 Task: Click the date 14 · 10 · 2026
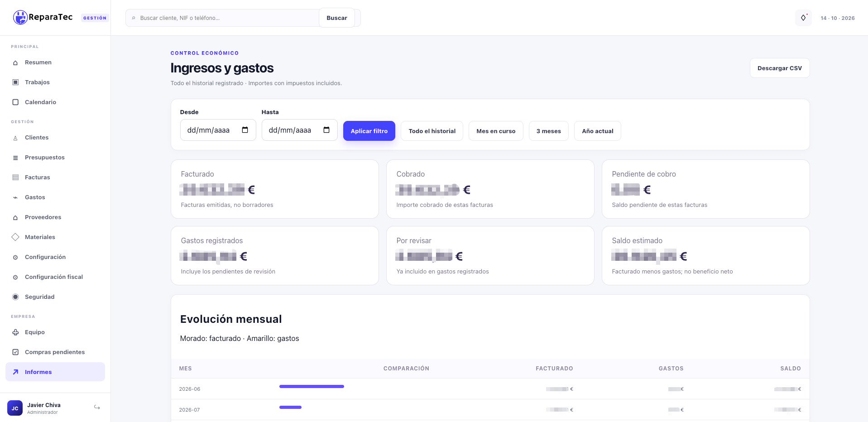pos(838,18)
